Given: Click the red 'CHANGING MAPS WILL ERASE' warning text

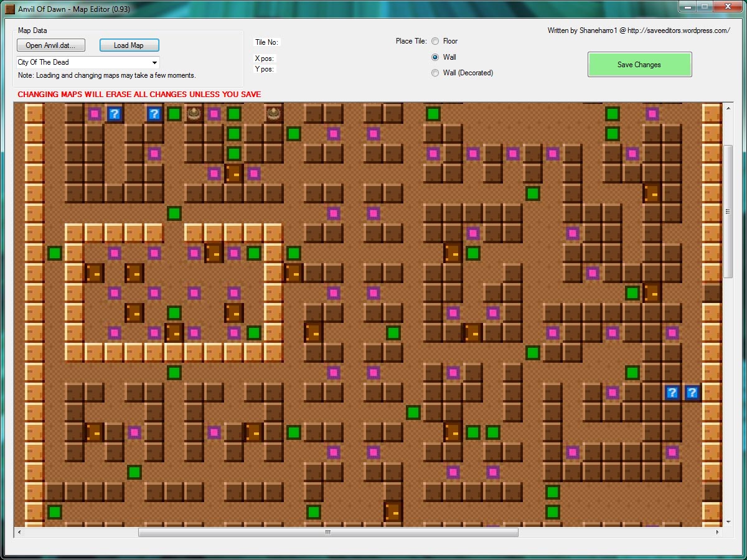Looking at the screenshot, I should point(139,95).
